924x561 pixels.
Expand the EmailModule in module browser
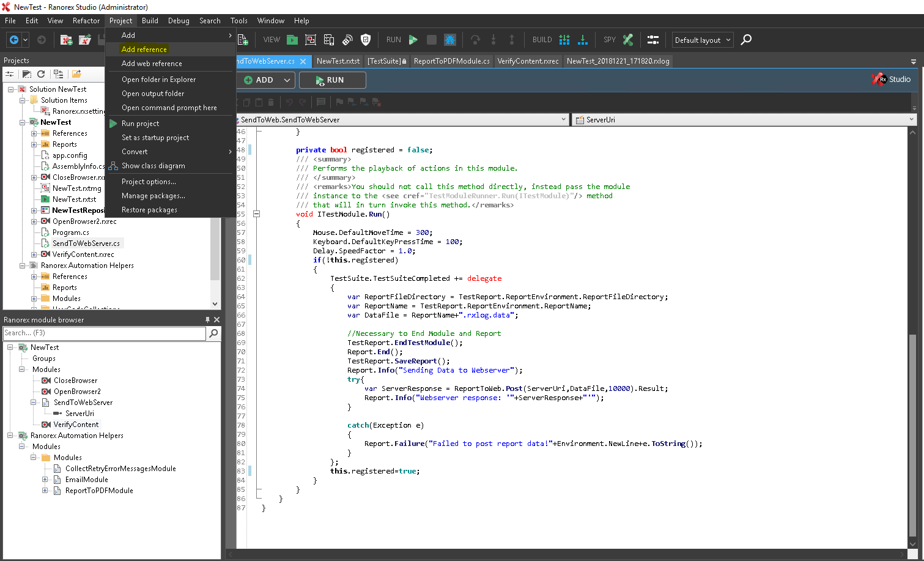pyautogui.click(x=45, y=480)
